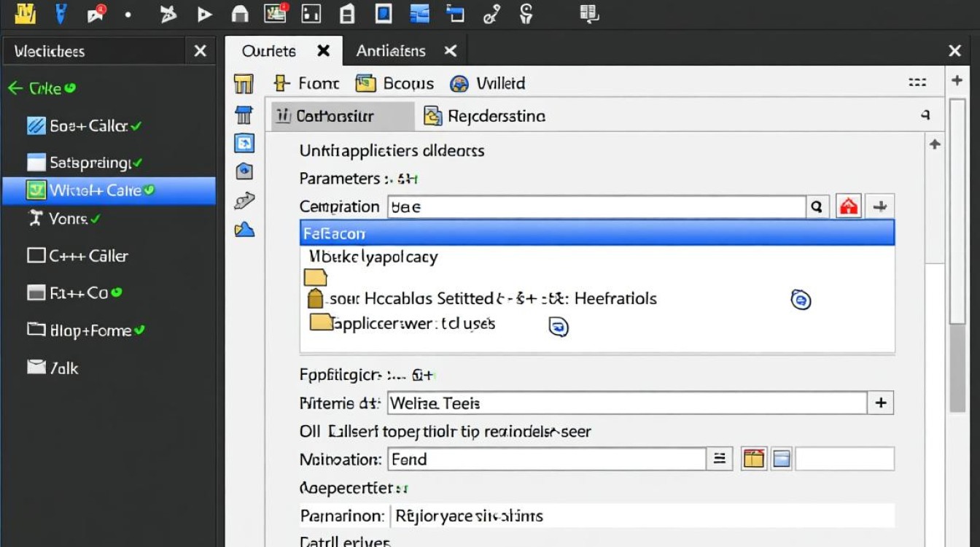The height and width of the screenshot is (547, 980).
Task: Switch to the Antilaisns tab
Action: click(391, 51)
